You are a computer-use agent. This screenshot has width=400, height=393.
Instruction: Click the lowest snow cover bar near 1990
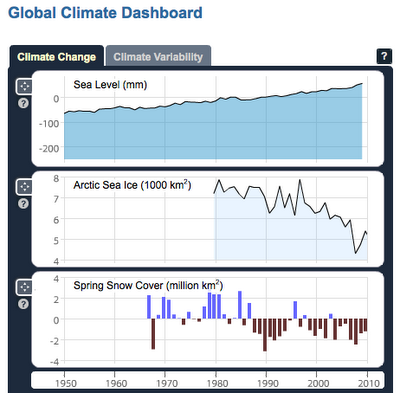tap(265, 335)
